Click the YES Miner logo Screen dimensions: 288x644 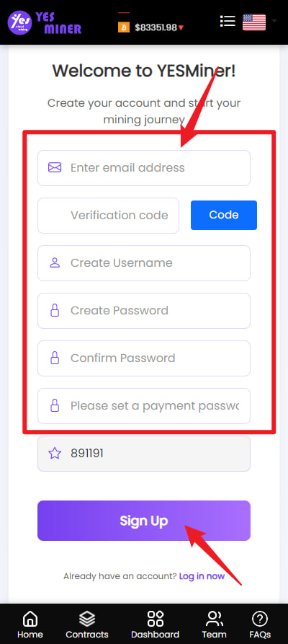coord(45,22)
